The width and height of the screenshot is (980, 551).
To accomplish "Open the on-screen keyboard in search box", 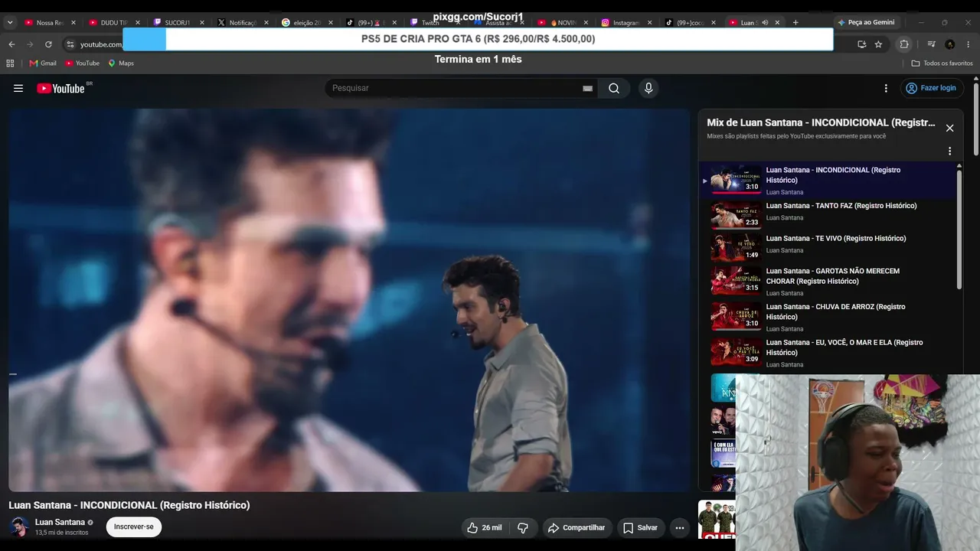I will tap(587, 88).
